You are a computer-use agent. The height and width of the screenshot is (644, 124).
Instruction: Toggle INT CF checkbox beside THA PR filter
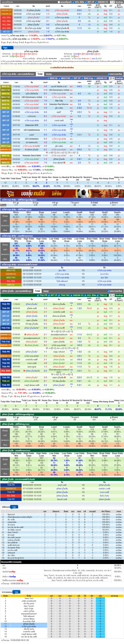point(49,295)
